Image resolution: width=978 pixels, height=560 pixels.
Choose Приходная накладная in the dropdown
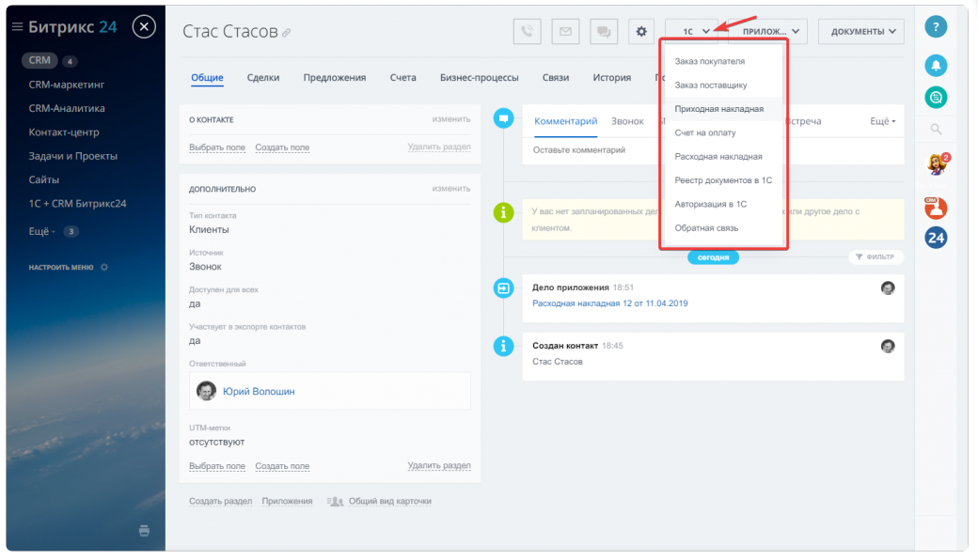pyautogui.click(x=721, y=109)
